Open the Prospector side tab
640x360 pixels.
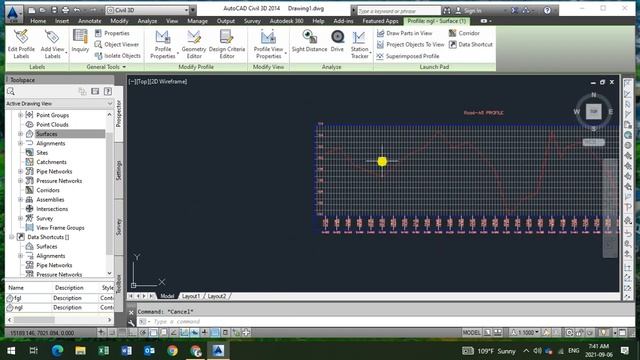tap(119, 114)
